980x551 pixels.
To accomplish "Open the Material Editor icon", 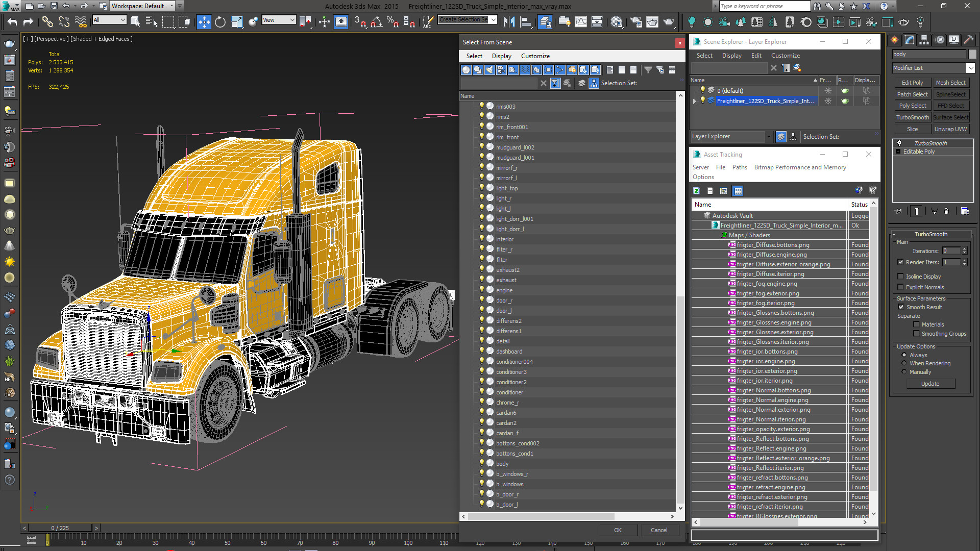I will coord(617,21).
